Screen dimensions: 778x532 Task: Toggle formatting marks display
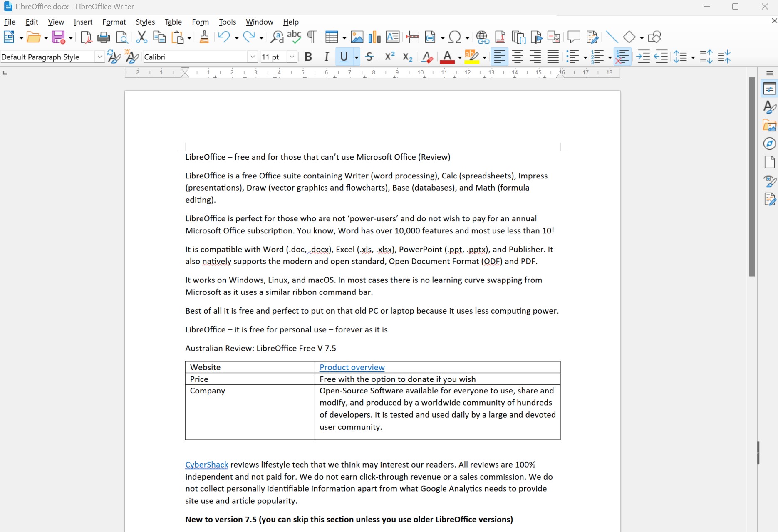click(312, 37)
